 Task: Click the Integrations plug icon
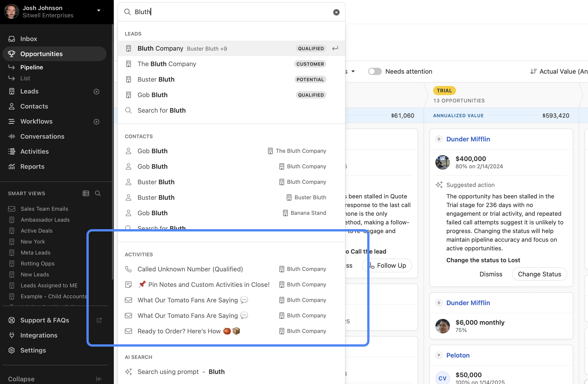tap(12, 335)
